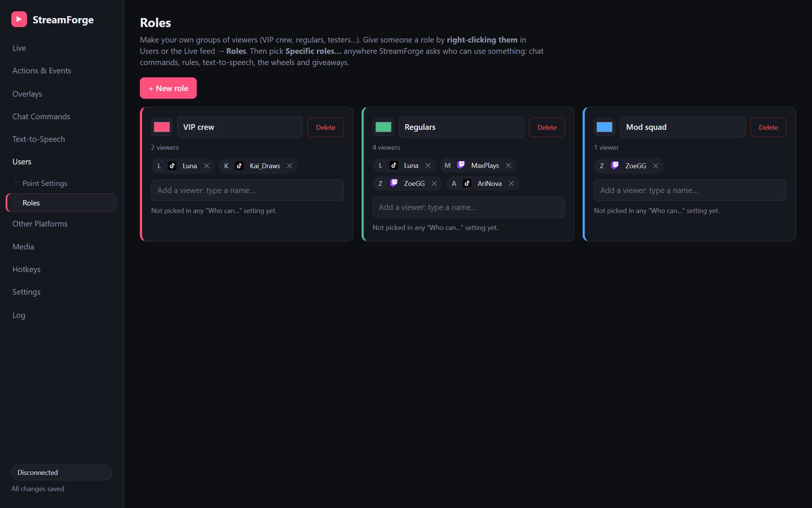Edit the VIP crew role name field

click(x=240, y=127)
